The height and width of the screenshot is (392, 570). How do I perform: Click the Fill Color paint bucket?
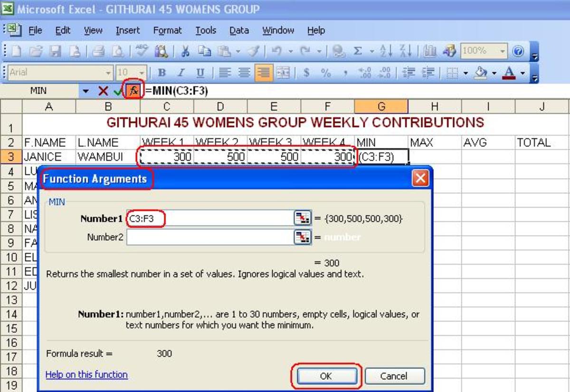click(481, 73)
